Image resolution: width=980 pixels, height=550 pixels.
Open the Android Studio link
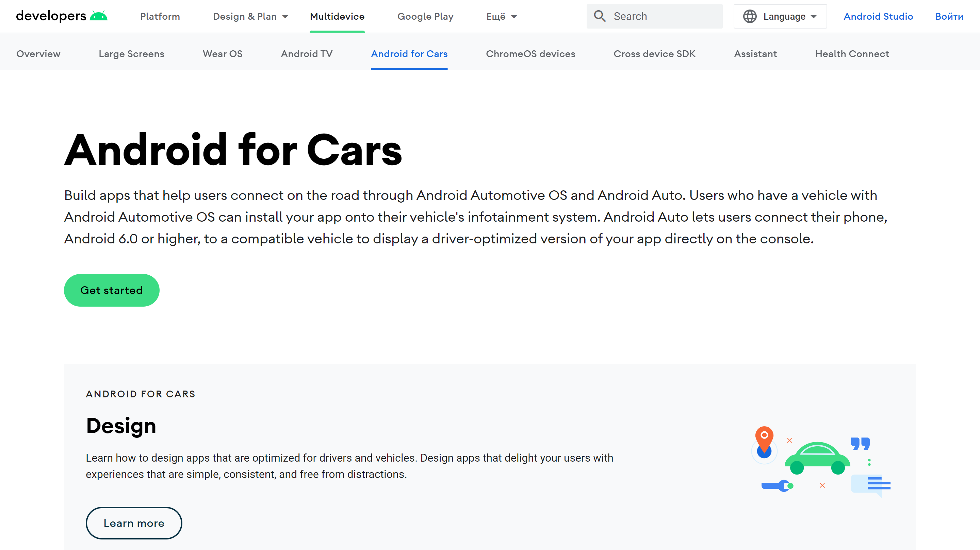[878, 16]
